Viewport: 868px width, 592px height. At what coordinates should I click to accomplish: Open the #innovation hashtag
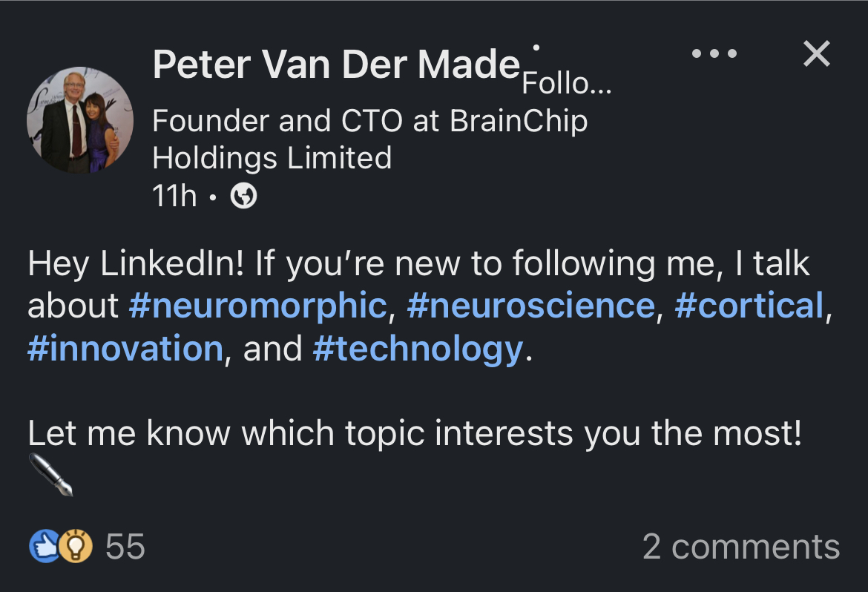pos(125,349)
